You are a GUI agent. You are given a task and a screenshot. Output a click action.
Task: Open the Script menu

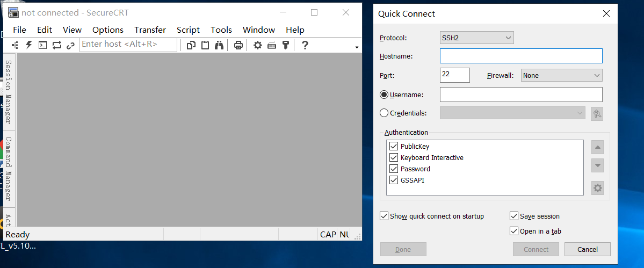pos(188,30)
